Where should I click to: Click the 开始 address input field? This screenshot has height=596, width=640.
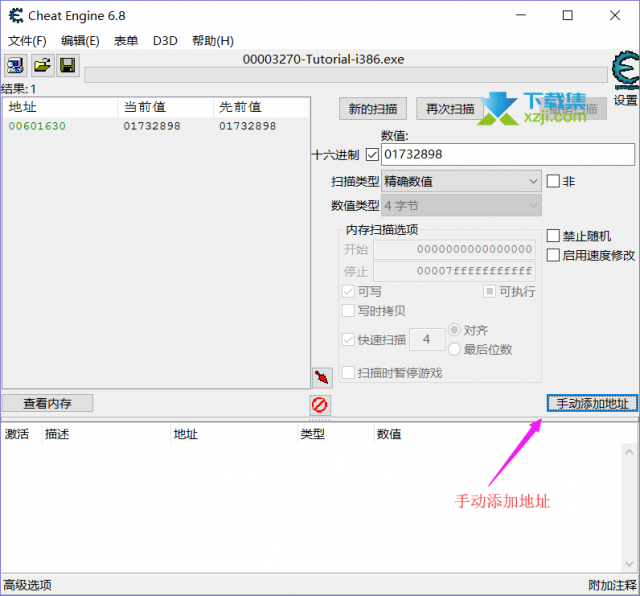coord(454,249)
